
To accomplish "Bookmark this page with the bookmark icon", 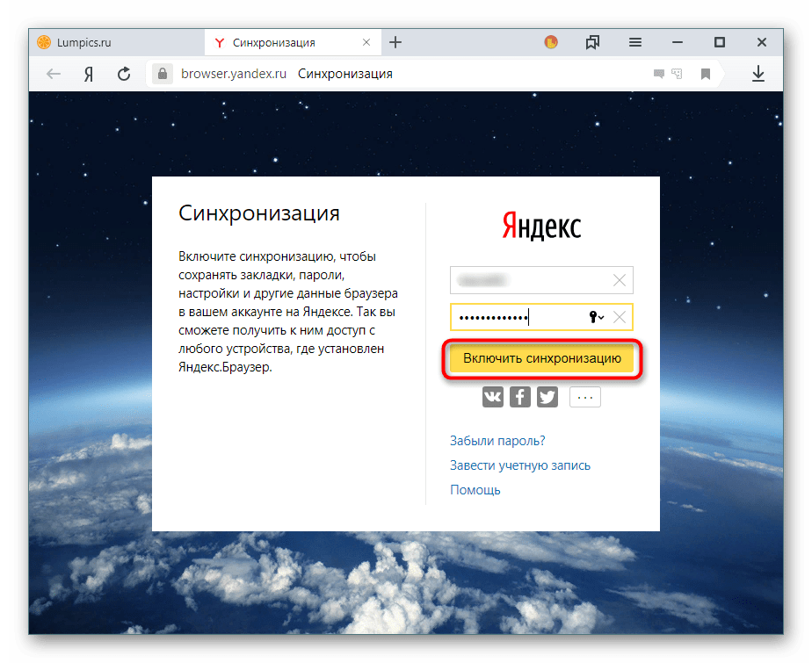I will (705, 75).
